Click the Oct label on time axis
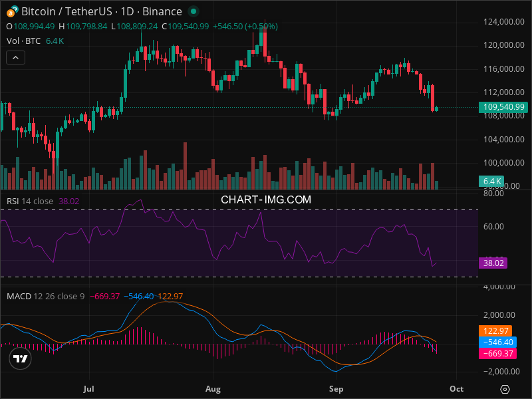Screen dimensions: 532x399 click(456, 388)
